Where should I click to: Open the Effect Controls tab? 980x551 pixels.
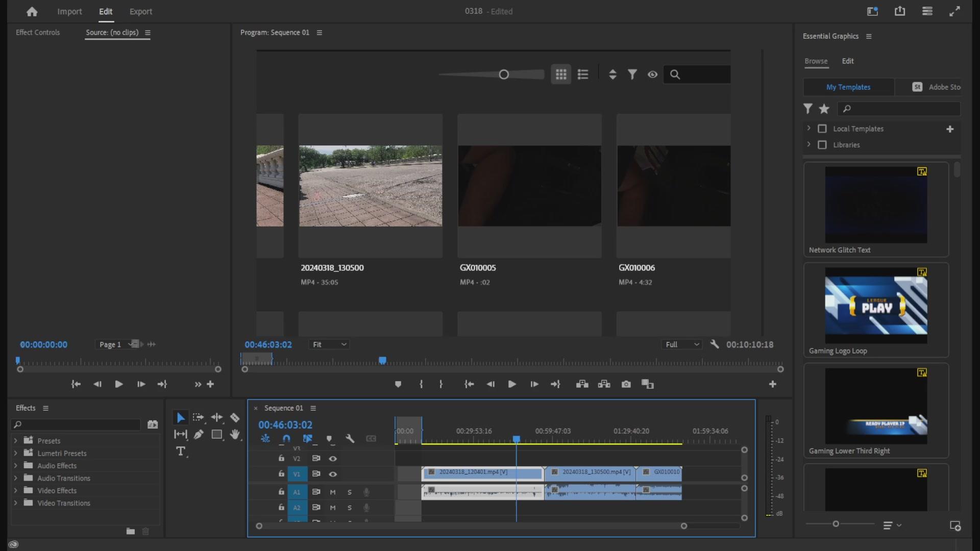click(x=38, y=32)
